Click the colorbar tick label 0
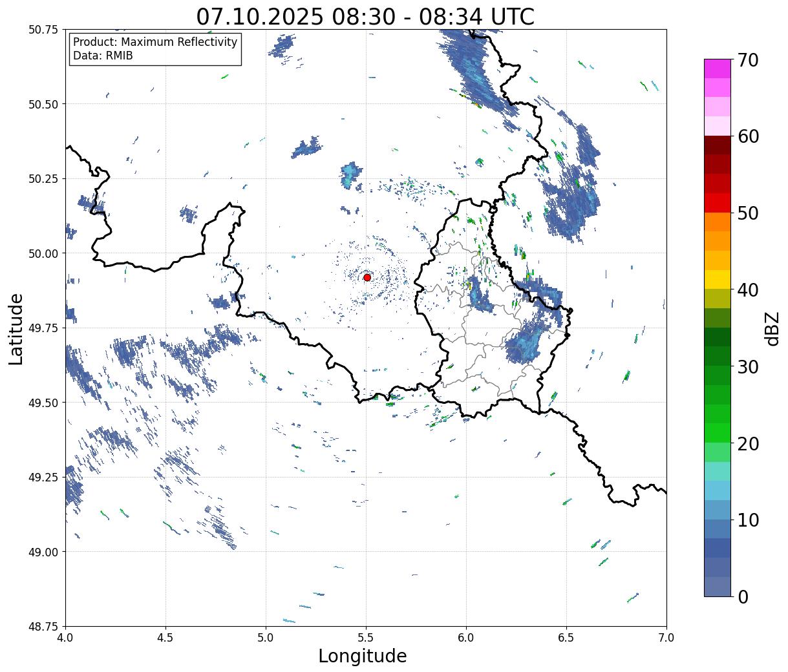Screen dimensions: 788x672 point(743,596)
